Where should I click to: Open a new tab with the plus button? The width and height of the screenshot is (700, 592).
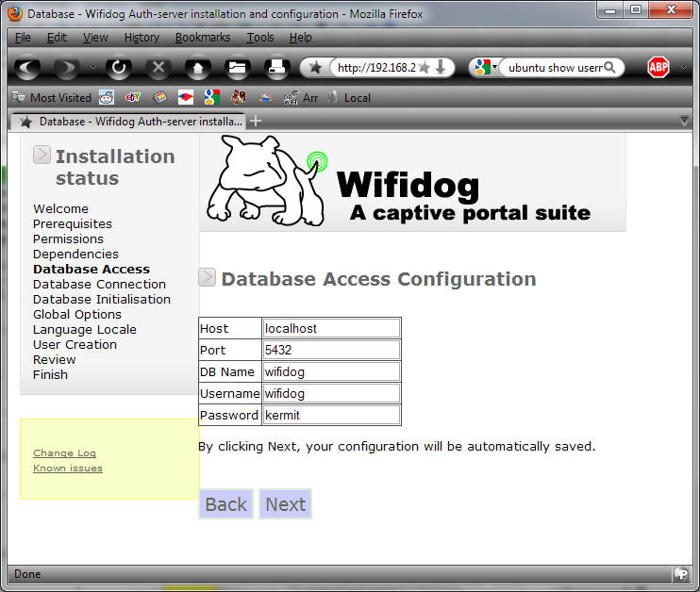(256, 121)
